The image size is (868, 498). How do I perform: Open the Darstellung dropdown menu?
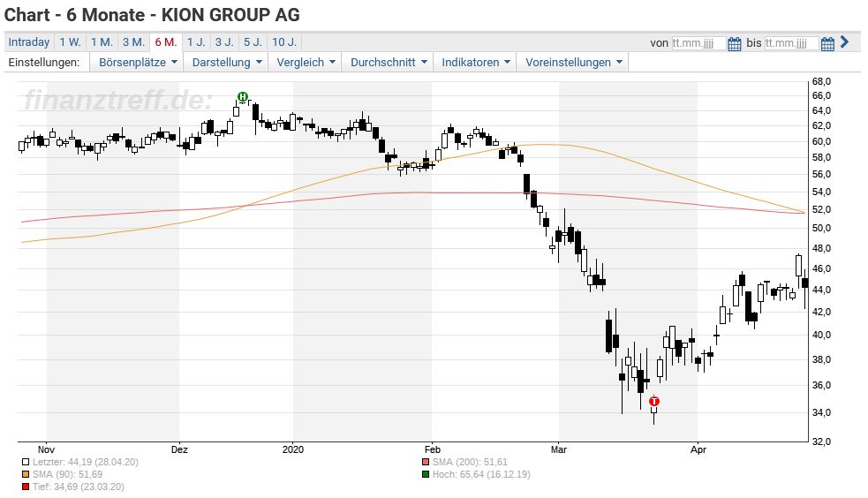point(226,63)
